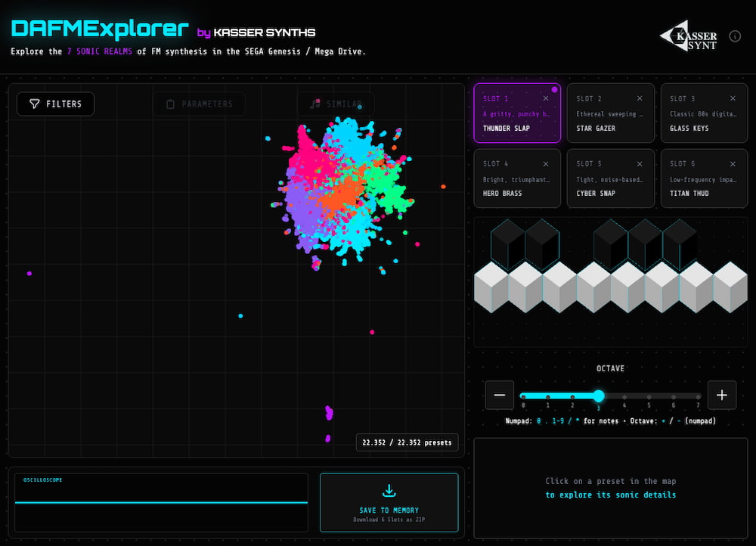Open the info icon in the top right corner
This screenshot has height=546, width=756.
coord(734,36)
